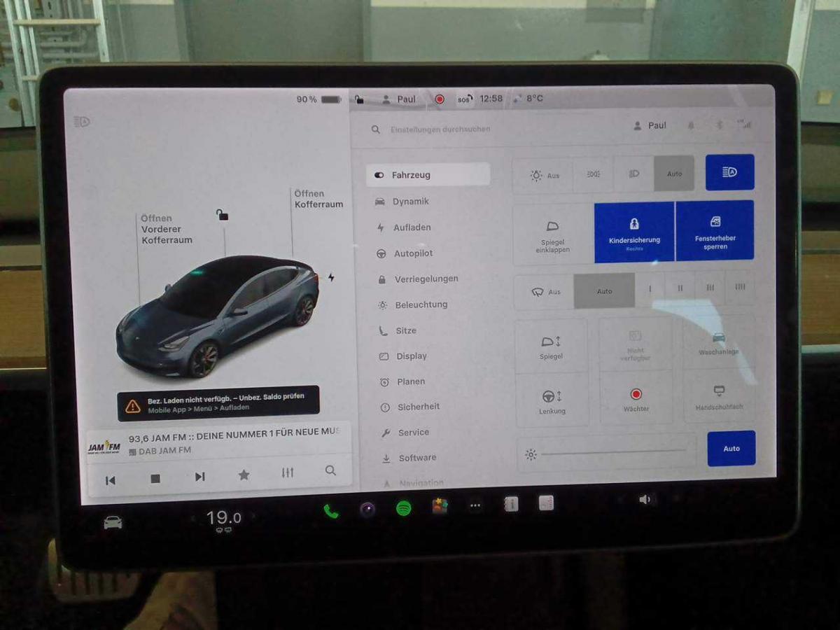The height and width of the screenshot is (630, 840).
Task: Search media with magnifier icon
Action: 330,470
